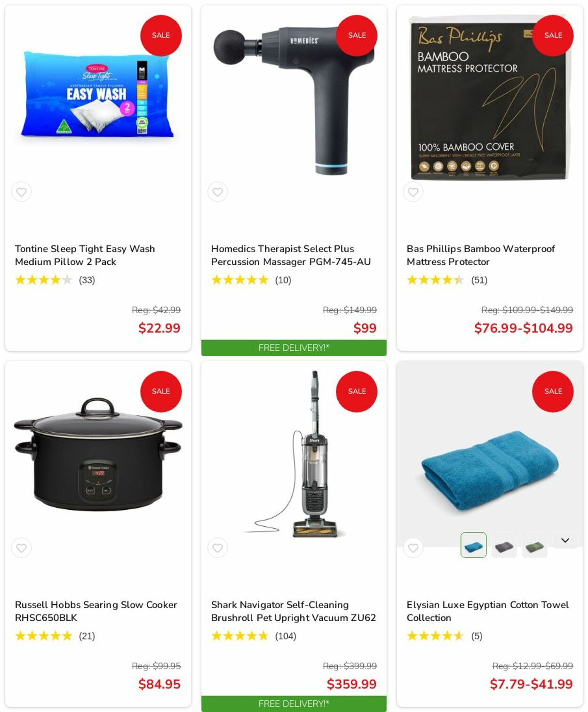Heart the Elysian Luxe towel collection

413,548
